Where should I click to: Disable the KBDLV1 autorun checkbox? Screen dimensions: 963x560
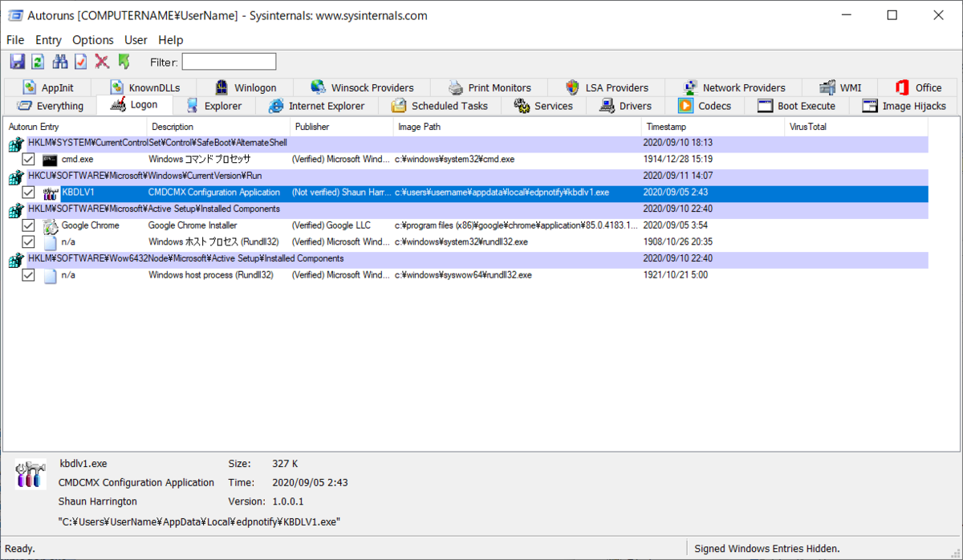coord(28,193)
